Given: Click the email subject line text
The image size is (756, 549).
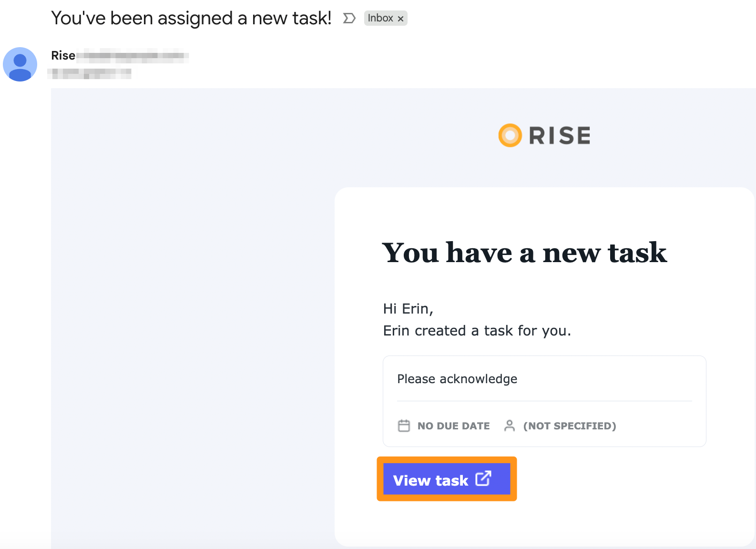Looking at the screenshot, I should [x=191, y=18].
